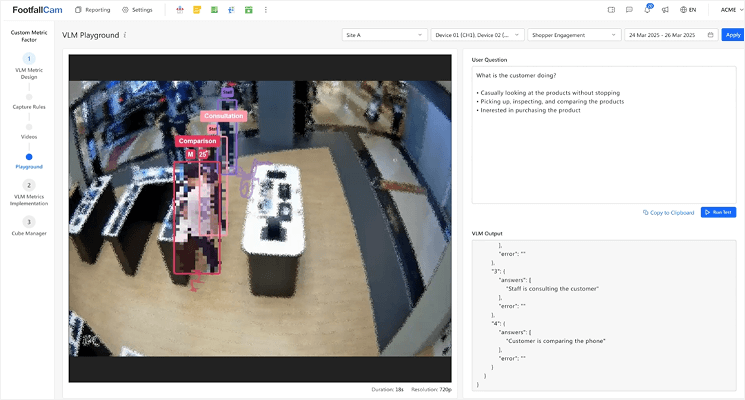Go to the Videos step
This screenshot has width=745, height=400.
click(29, 132)
